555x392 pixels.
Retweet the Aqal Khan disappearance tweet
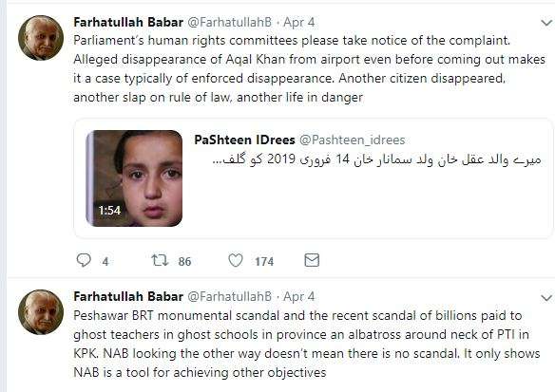160,260
